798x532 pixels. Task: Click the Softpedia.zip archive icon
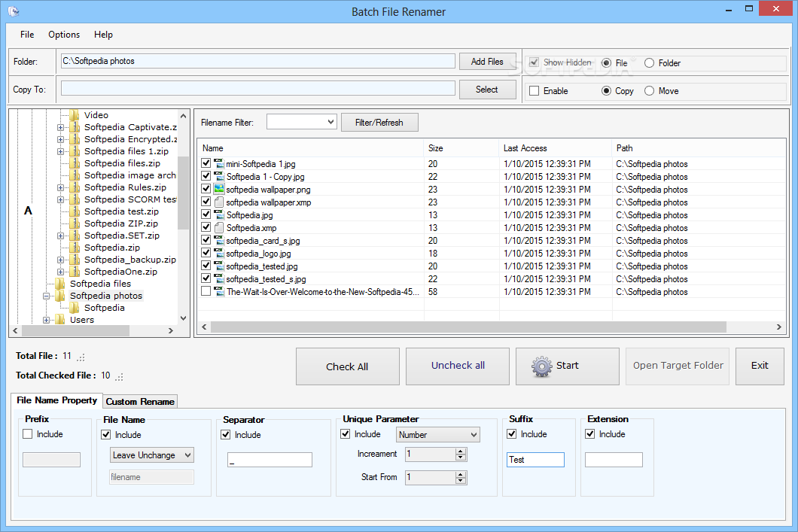(75, 248)
